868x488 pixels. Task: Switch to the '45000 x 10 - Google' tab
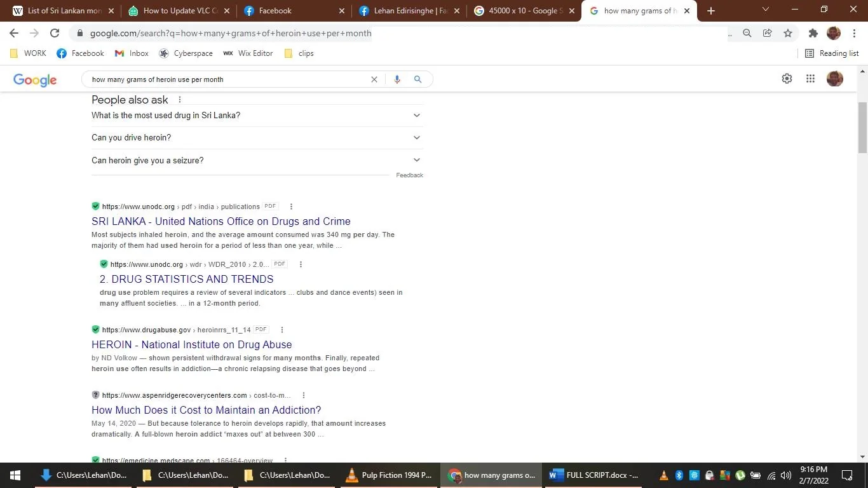[x=524, y=11]
